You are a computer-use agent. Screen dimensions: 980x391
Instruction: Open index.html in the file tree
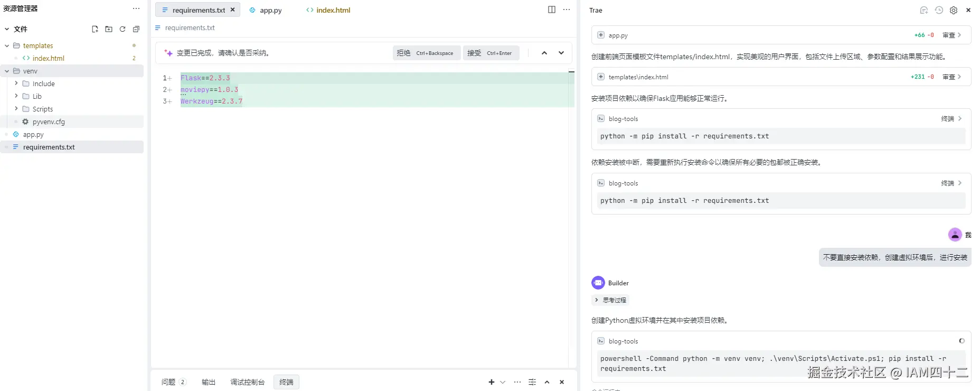tap(48, 58)
